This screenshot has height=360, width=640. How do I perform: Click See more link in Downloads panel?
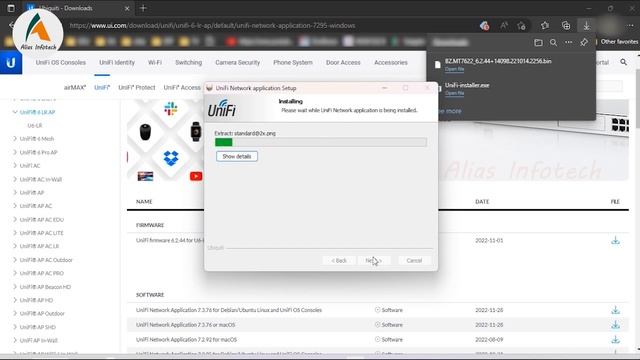tap(450, 111)
